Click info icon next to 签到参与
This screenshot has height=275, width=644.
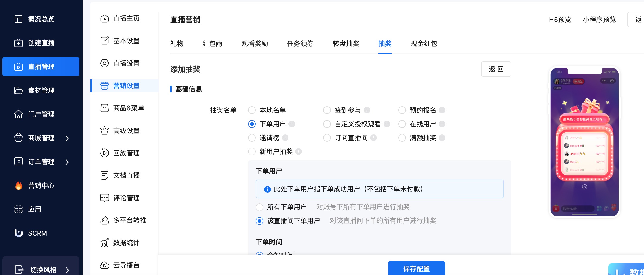pos(367,110)
